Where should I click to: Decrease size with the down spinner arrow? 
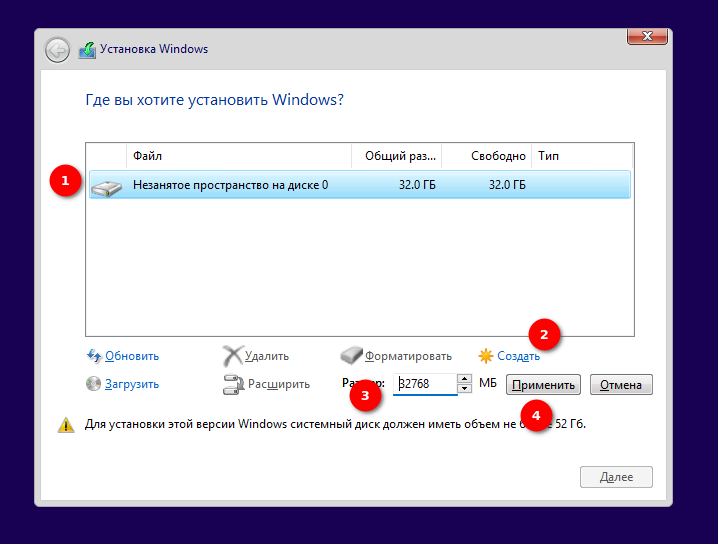pyautogui.click(x=464, y=389)
